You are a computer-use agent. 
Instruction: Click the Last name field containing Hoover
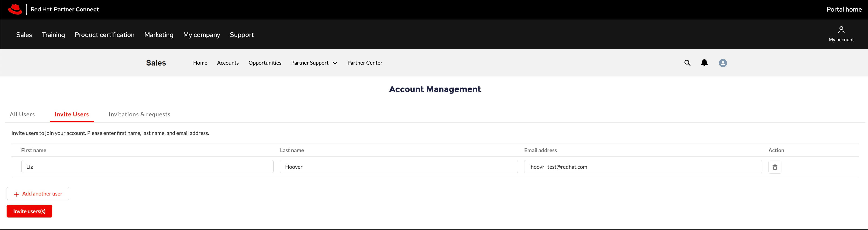click(399, 167)
